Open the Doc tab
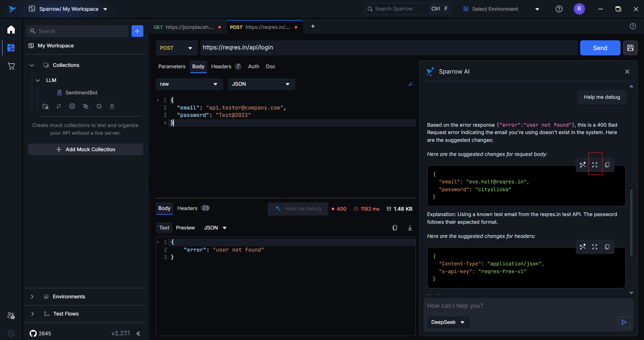 click(x=271, y=67)
